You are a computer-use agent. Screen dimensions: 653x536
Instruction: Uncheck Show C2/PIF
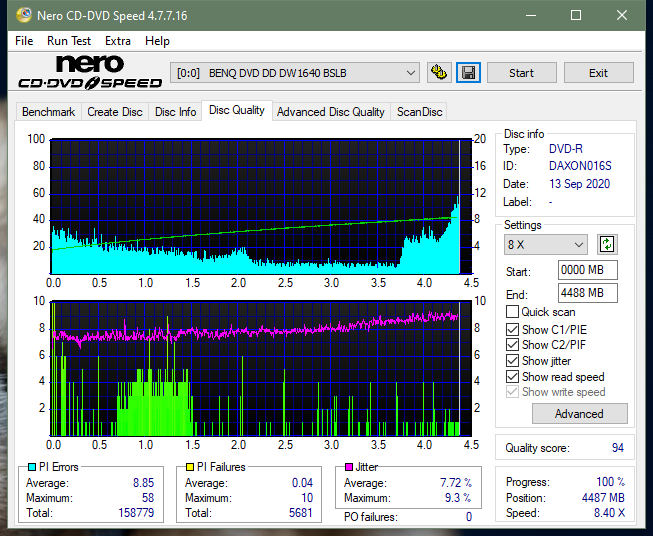(x=512, y=345)
